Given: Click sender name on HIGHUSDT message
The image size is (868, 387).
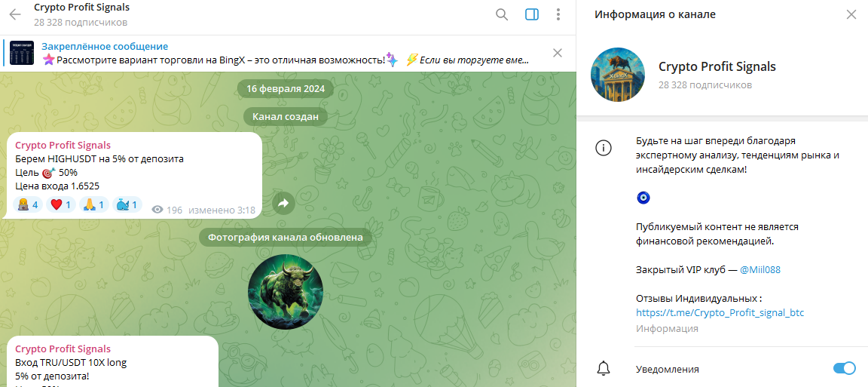Looking at the screenshot, I should point(63,146).
